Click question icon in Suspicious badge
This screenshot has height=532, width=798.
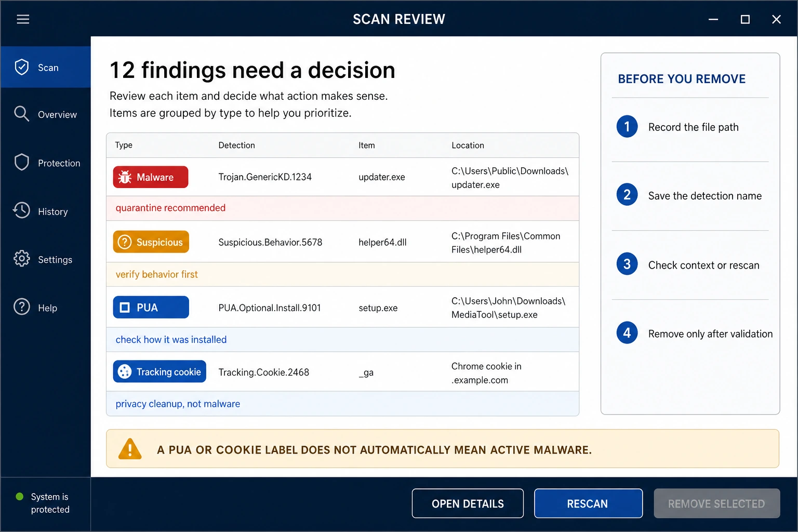click(125, 242)
